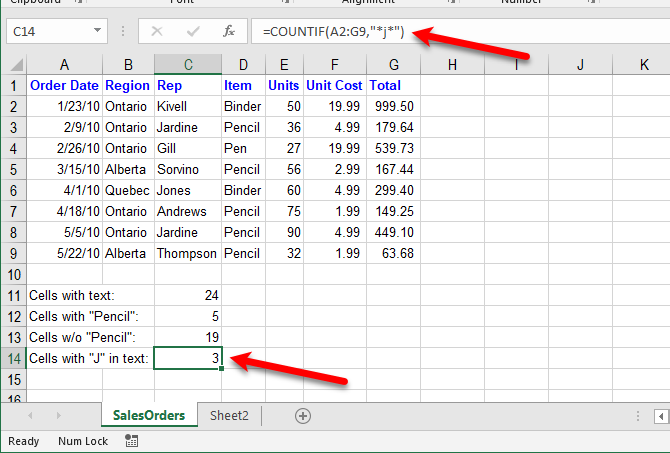Click the horizontal scrollbar left arrow

pos(663,416)
